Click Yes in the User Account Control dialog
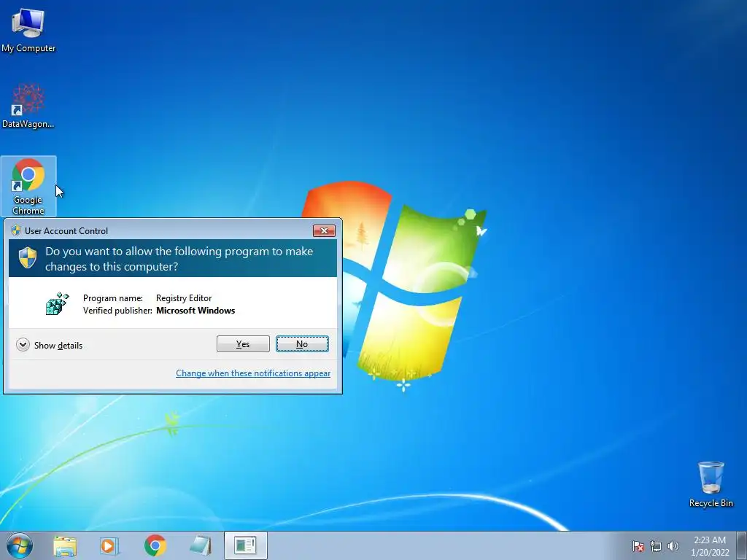This screenshot has width=747, height=560. [243, 344]
